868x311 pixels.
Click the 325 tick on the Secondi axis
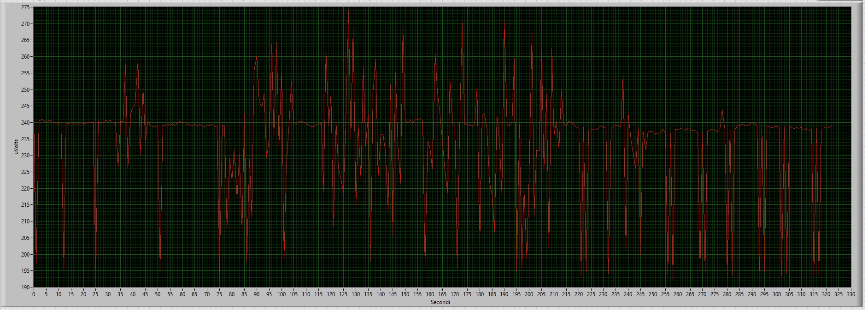(x=838, y=294)
